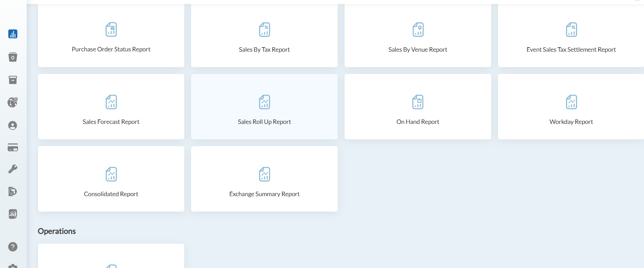Screen dimensions: 644x268
Task: Click the Sales By Venue Report icon
Action: point(418,29)
